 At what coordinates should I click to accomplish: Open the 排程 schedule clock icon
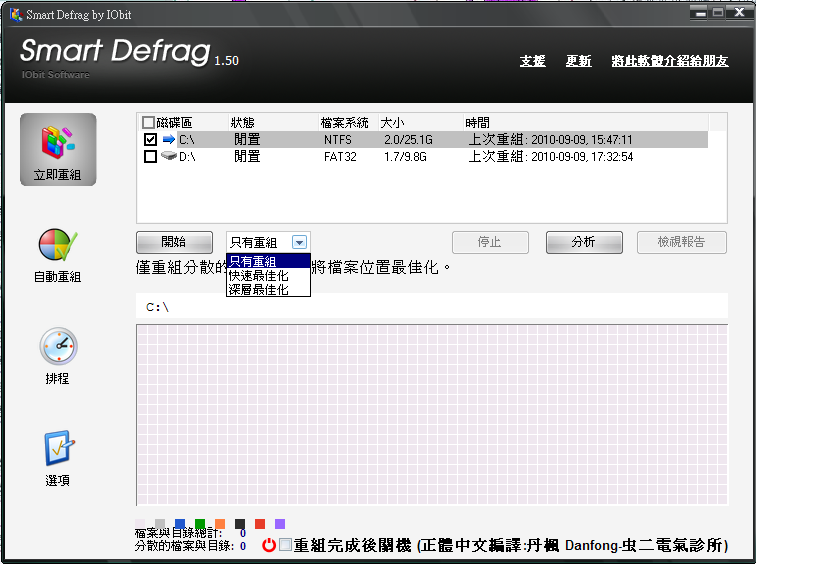58,347
